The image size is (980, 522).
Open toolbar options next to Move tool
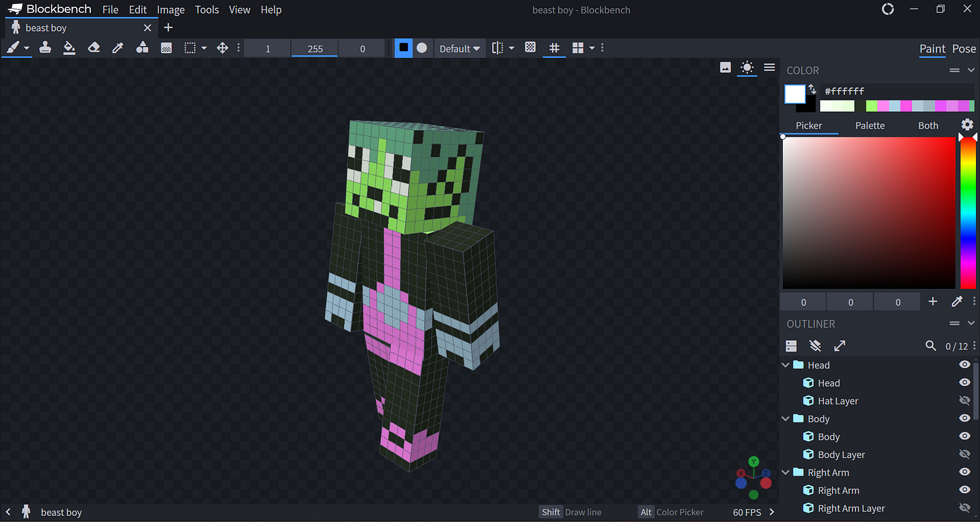238,48
